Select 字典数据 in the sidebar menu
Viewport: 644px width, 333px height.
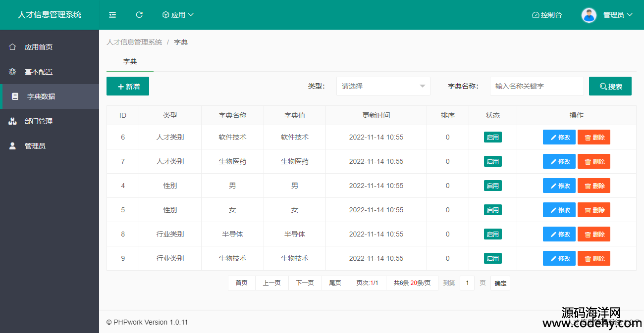(x=41, y=96)
